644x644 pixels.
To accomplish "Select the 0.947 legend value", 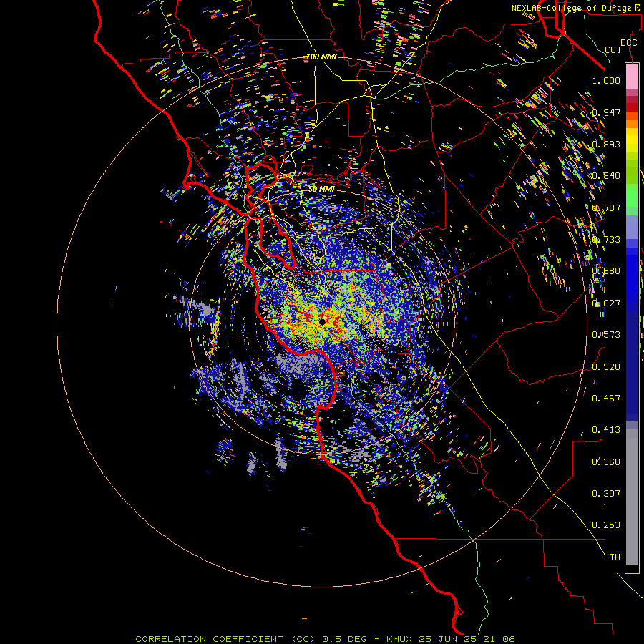I will pyautogui.click(x=606, y=112).
